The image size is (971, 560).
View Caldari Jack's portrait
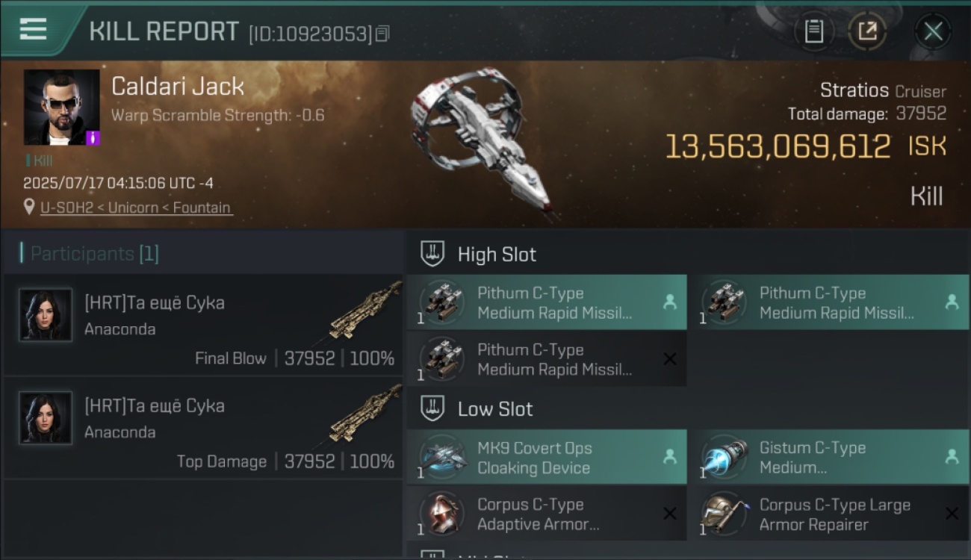[x=61, y=108]
